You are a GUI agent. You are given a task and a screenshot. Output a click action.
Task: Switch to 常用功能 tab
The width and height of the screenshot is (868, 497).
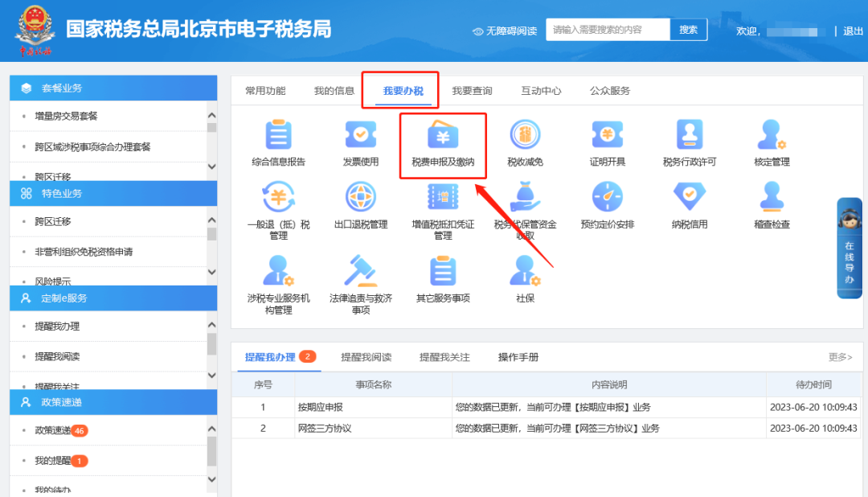click(x=266, y=91)
